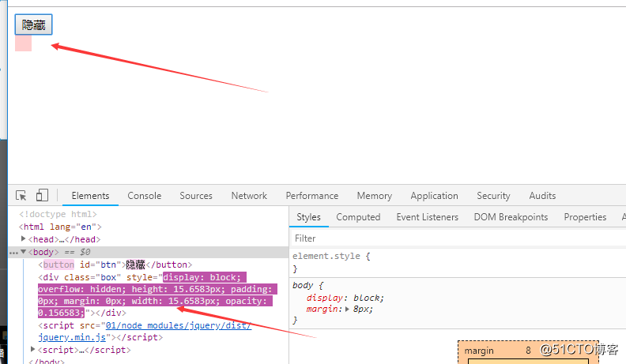Screen dimensions: 626x364
Task: Open the Security tab
Action: [493, 196]
